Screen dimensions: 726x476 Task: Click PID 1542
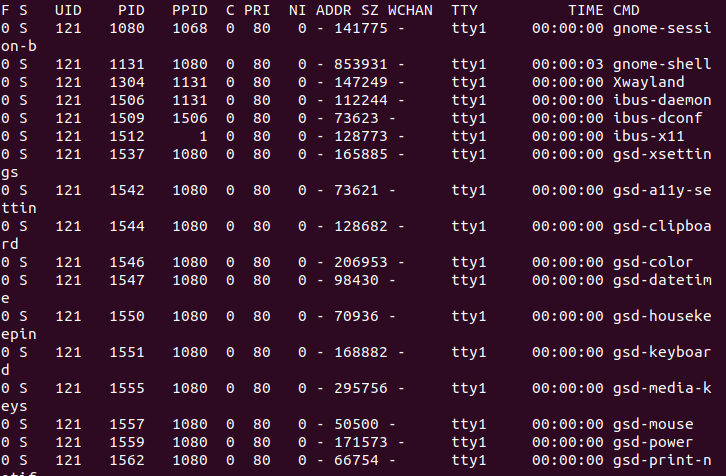pos(127,190)
